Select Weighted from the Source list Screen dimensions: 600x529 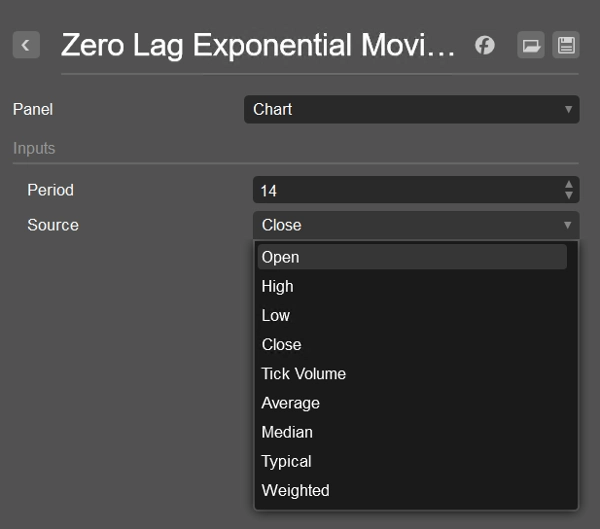pos(412,490)
